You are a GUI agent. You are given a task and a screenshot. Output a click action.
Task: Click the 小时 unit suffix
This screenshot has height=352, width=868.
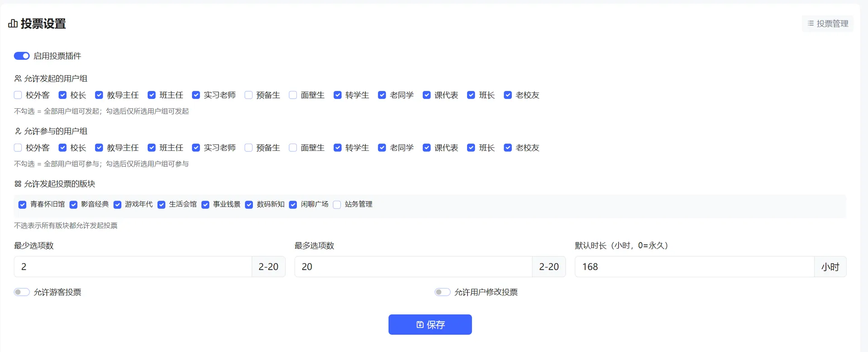coord(830,266)
